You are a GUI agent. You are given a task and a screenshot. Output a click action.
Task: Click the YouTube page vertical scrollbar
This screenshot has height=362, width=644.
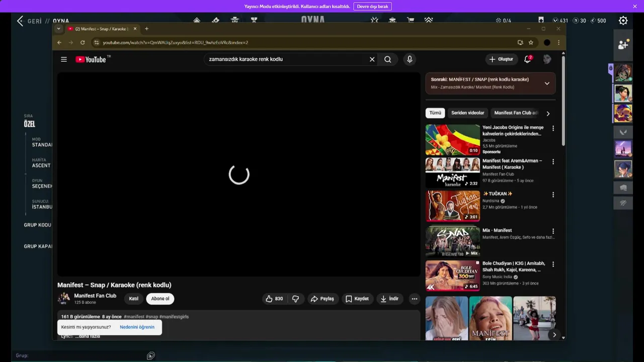coord(563,101)
